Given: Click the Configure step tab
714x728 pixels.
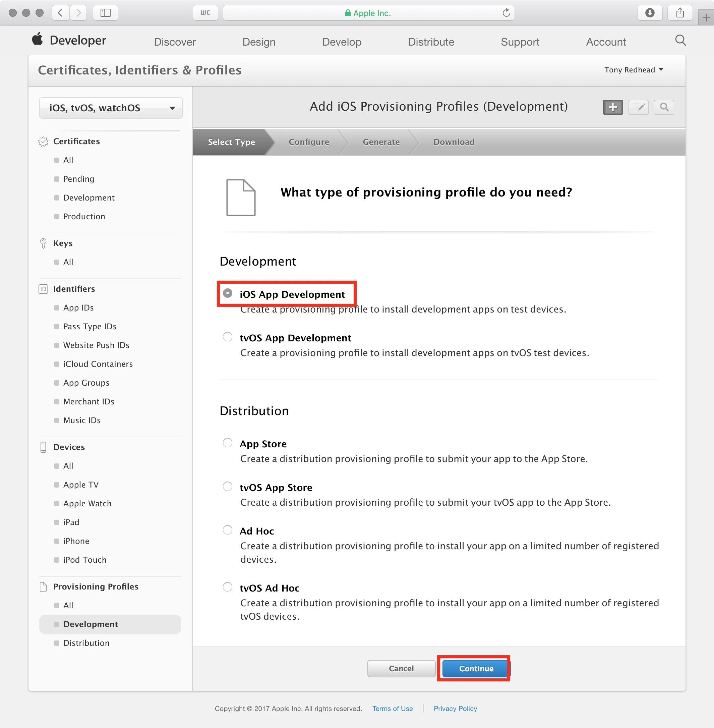Looking at the screenshot, I should click(x=309, y=142).
